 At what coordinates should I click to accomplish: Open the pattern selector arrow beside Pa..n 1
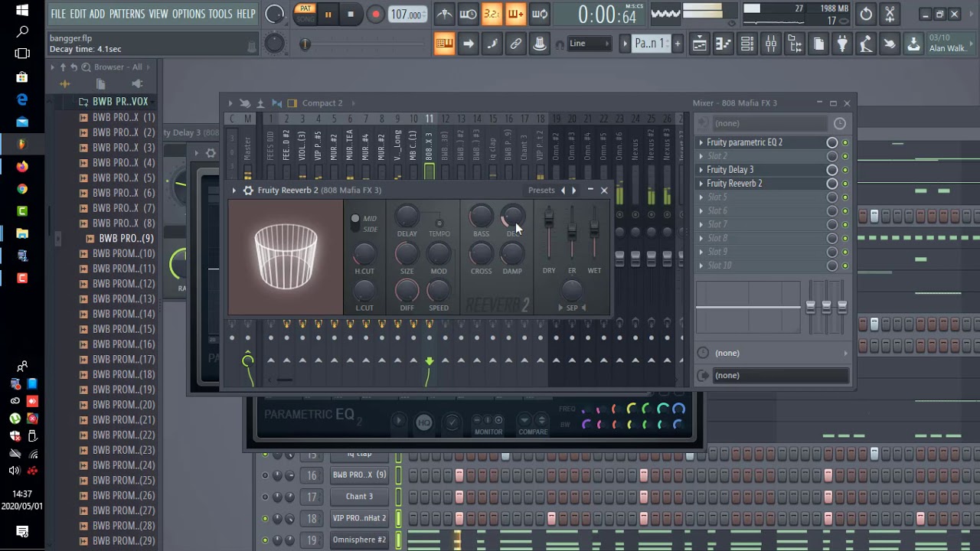pos(625,44)
